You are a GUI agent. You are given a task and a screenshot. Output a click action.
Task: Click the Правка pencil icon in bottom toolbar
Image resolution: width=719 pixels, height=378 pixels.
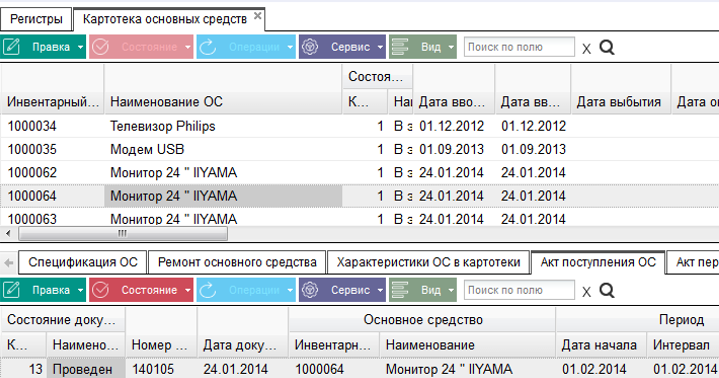(11, 290)
